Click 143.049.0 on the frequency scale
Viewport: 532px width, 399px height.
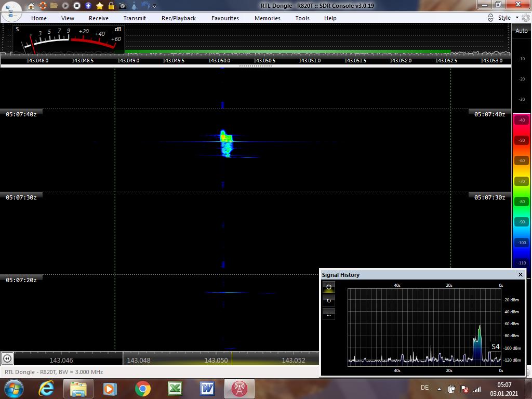[x=128, y=60]
